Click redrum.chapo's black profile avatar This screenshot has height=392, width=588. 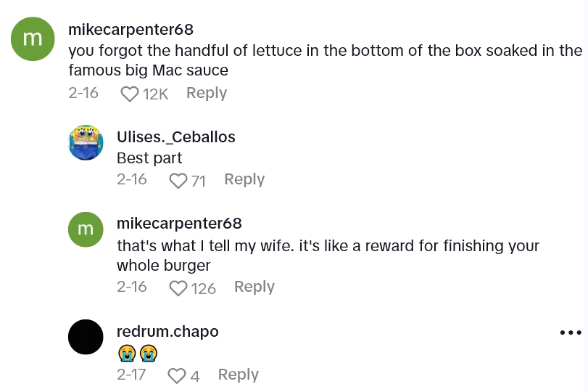[x=86, y=337]
